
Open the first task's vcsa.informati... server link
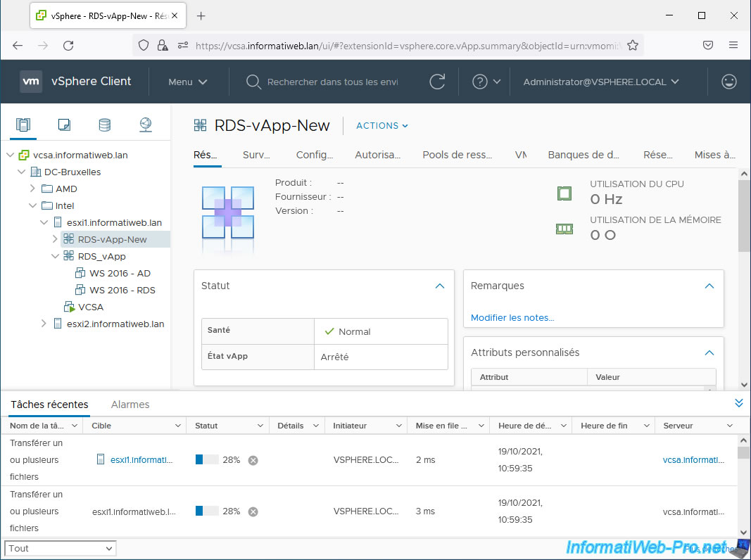pyautogui.click(x=693, y=460)
